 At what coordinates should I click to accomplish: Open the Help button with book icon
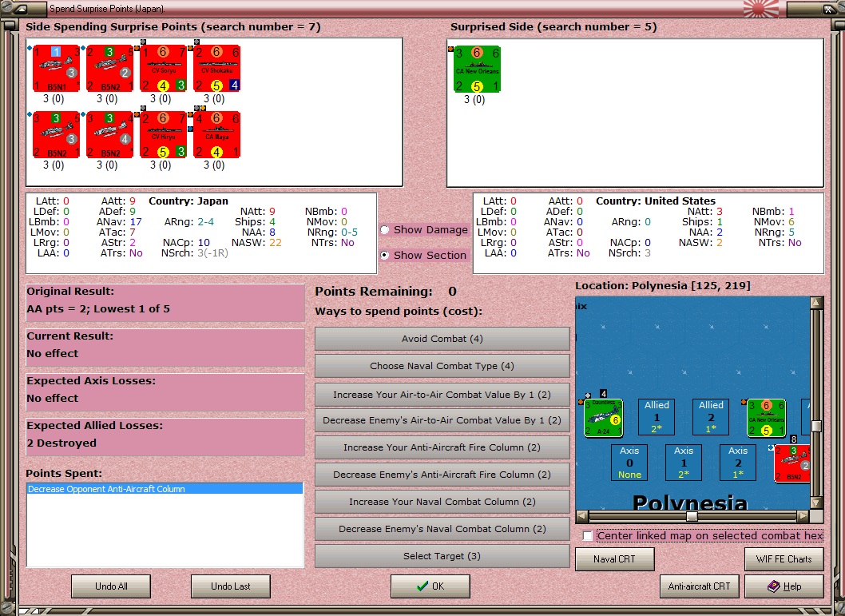[784, 586]
